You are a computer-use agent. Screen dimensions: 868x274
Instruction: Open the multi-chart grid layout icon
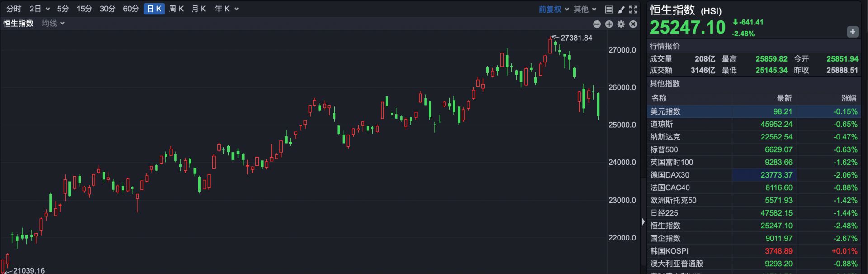pos(609,9)
